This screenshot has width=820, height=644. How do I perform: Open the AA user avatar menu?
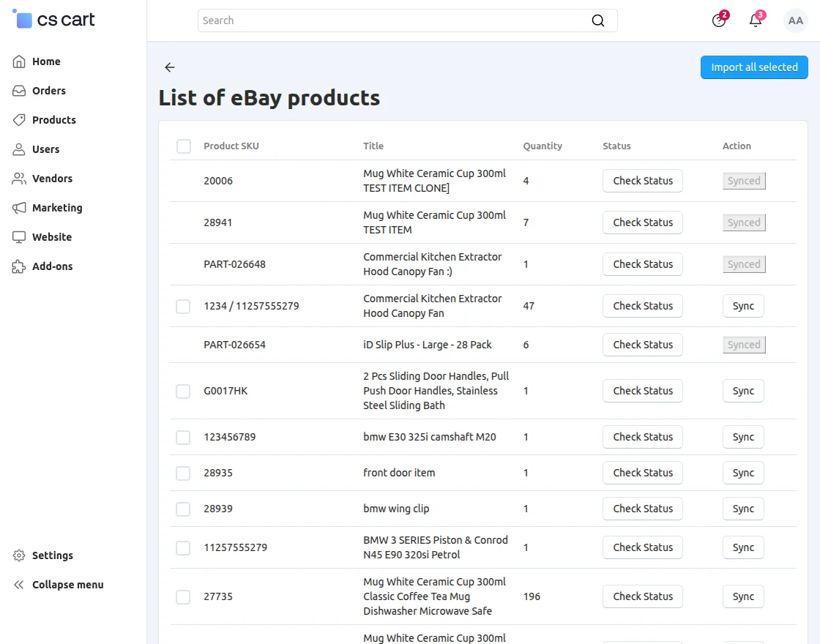(795, 20)
